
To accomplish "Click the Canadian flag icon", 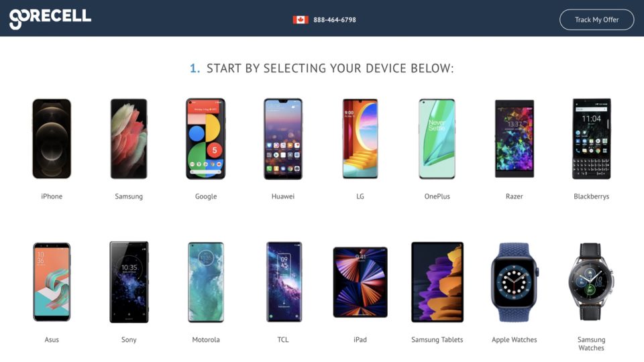I will click(x=301, y=19).
